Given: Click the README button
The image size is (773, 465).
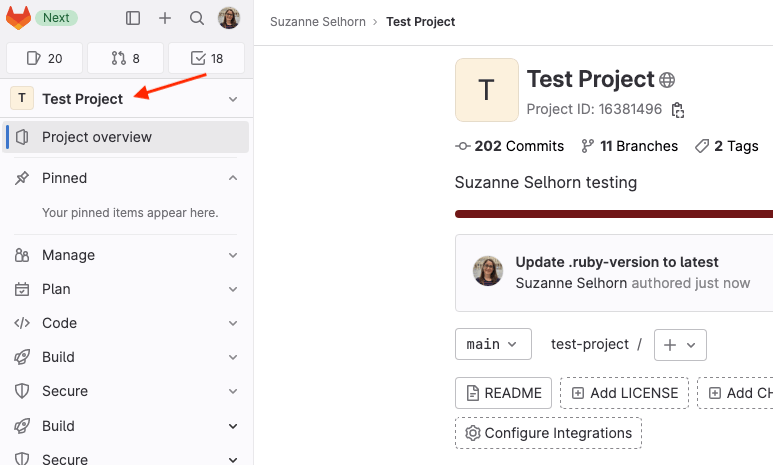Looking at the screenshot, I should [x=503, y=393].
